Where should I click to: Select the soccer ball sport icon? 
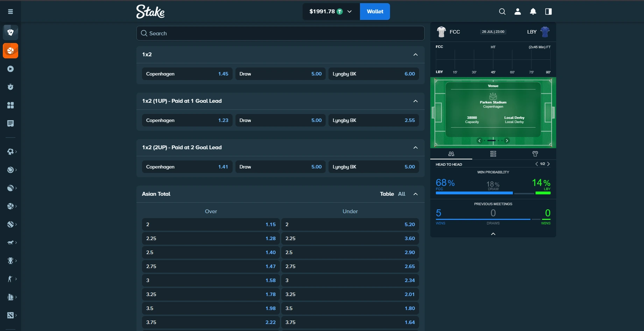click(x=10, y=152)
